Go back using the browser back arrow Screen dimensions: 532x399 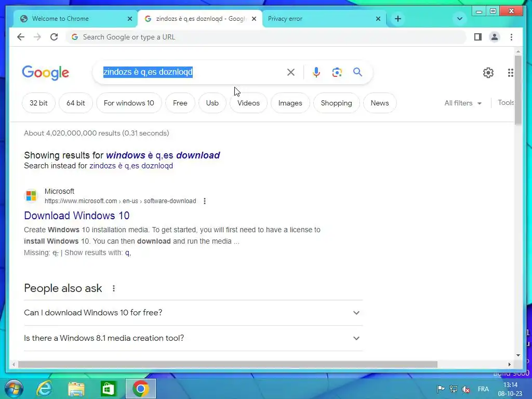tap(21, 37)
